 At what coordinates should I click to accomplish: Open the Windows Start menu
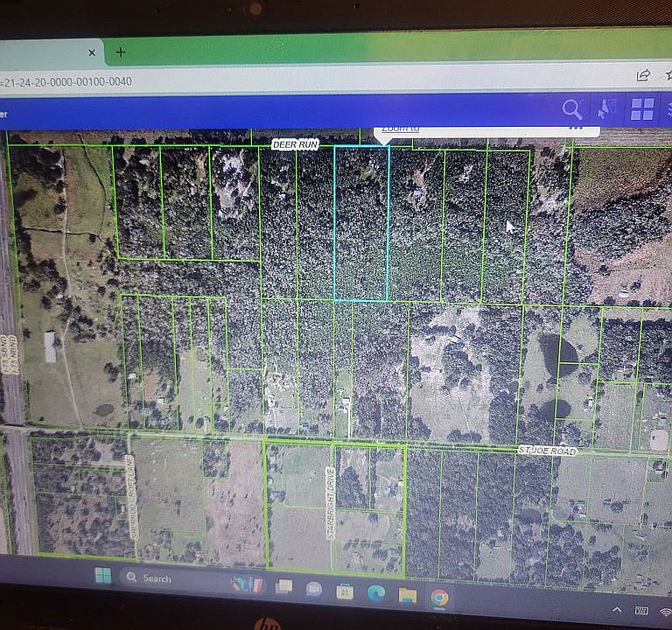click(103, 576)
